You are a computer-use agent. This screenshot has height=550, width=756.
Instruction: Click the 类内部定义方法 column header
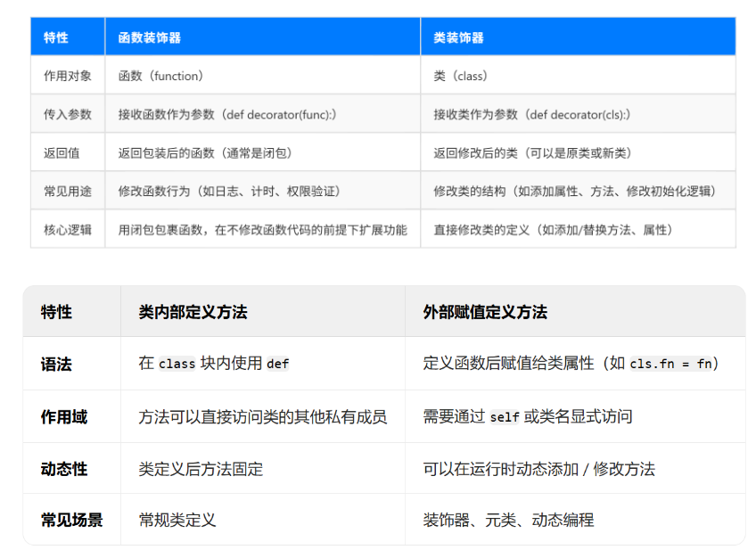178,312
